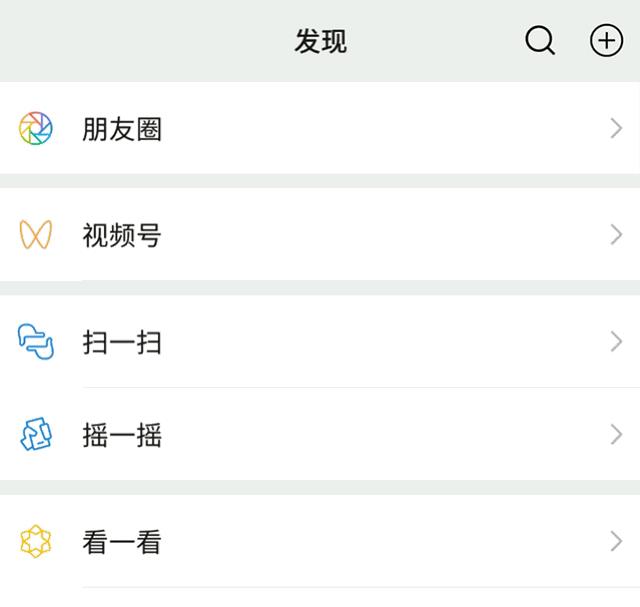Tap the Moments colorful shutter icon
This screenshot has width=640, height=607.
point(36,129)
